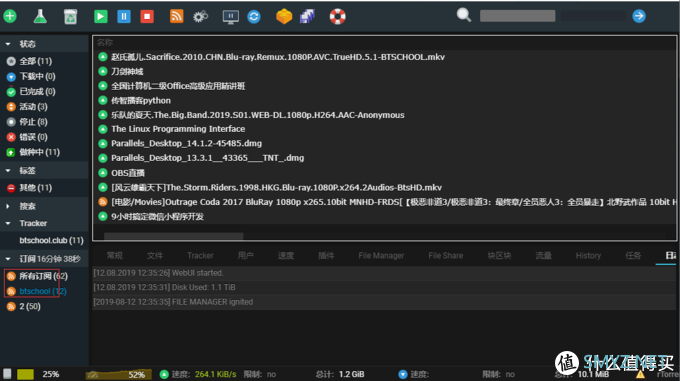Switch to the 流量 traffic tab
Viewport: 680px width, 381px height.
pyautogui.click(x=543, y=255)
